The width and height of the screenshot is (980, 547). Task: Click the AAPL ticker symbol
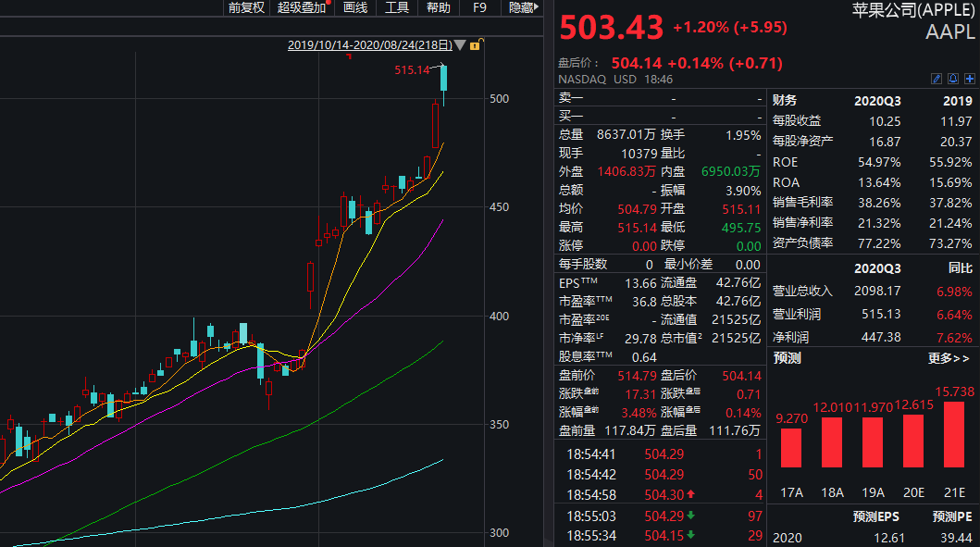950,31
